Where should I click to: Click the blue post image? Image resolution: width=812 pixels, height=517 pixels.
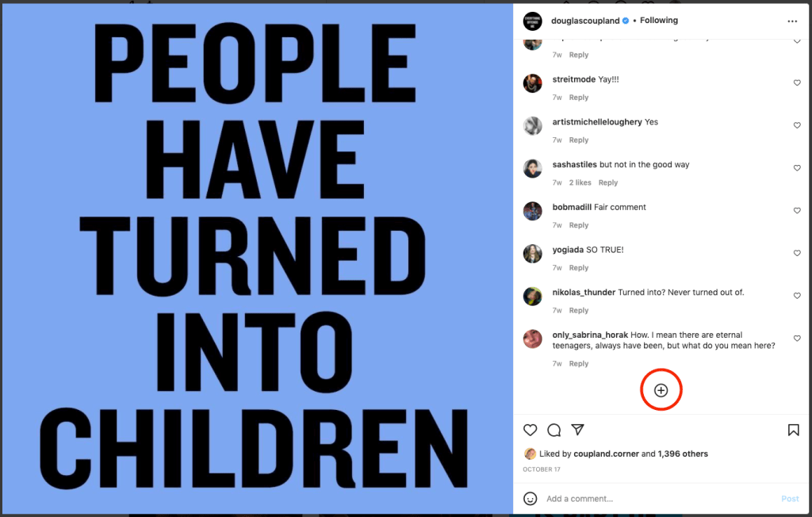pyautogui.click(x=257, y=258)
